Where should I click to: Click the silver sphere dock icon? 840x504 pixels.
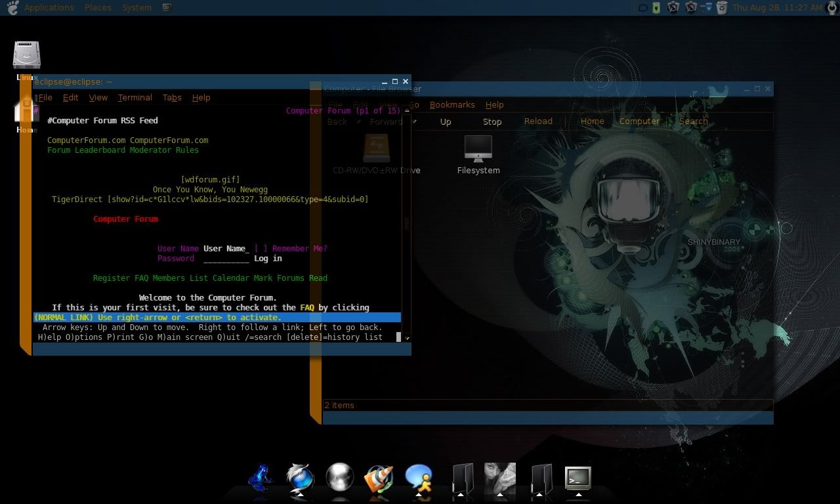(x=340, y=478)
